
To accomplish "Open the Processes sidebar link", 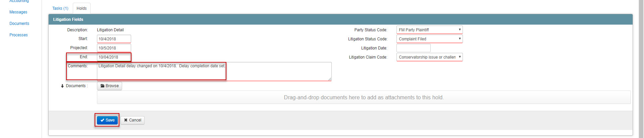I will [x=19, y=35].
